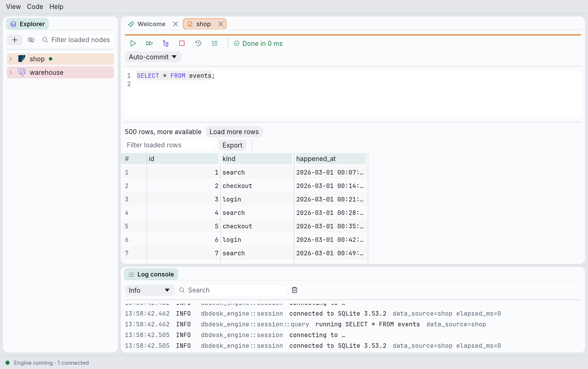Click the SQL file icon on shop tab
588x369 pixels.
coord(190,24)
